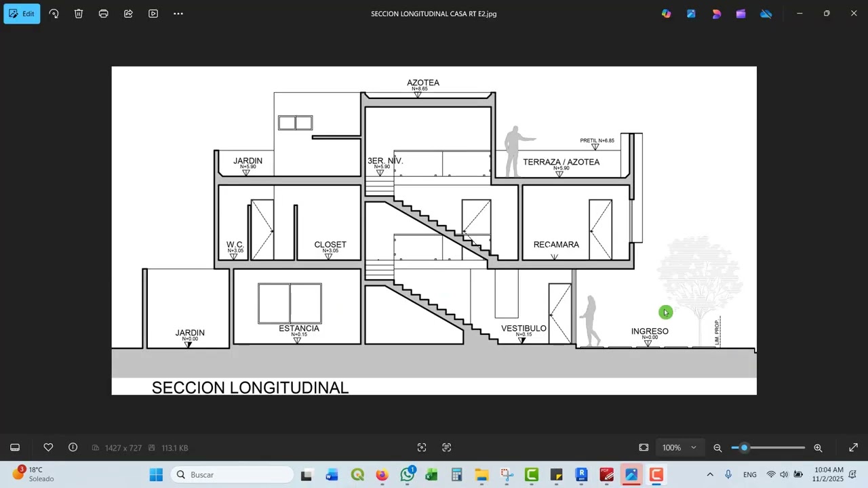Click active Photos app taskbar icon
The image size is (868, 488).
point(631,474)
